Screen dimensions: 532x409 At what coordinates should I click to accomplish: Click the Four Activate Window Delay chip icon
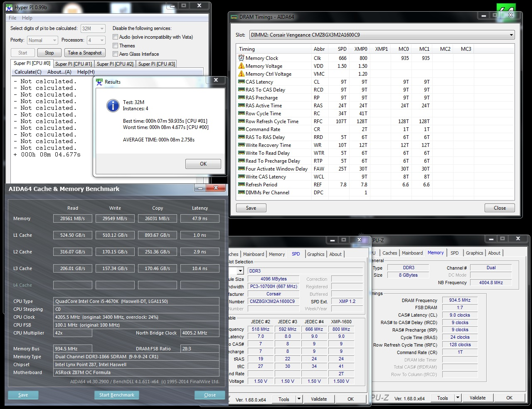241,169
